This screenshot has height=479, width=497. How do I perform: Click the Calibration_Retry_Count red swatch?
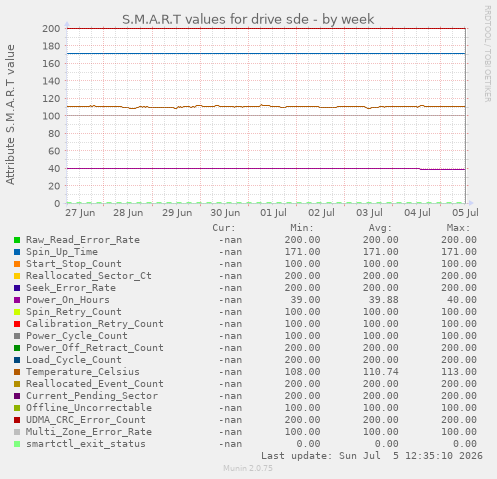coord(17,324)
